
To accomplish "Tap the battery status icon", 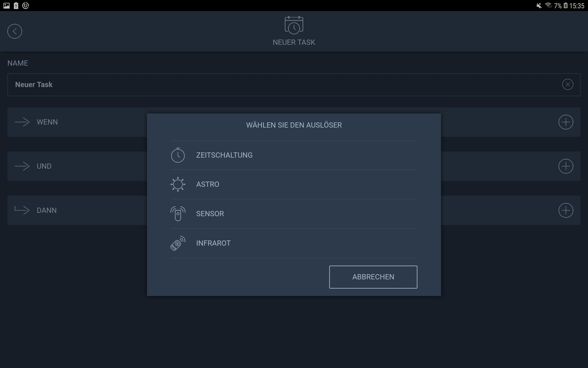I will click(x=565, y=6).
